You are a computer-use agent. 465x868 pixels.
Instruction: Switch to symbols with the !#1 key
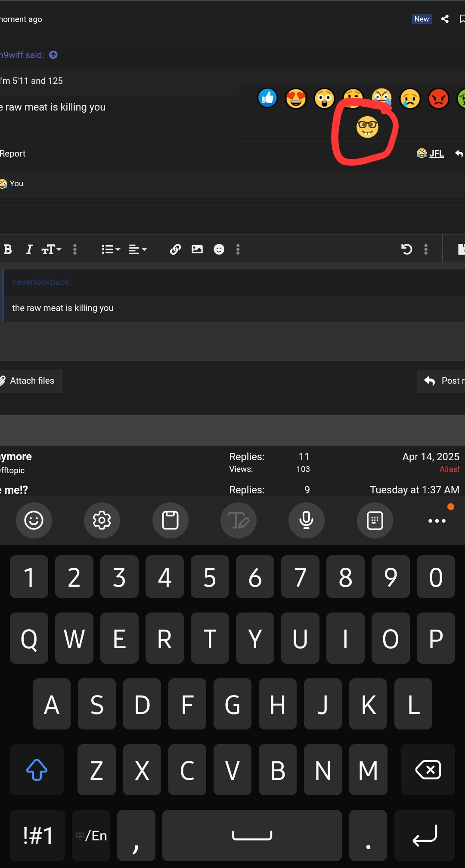tap(37, 835)
